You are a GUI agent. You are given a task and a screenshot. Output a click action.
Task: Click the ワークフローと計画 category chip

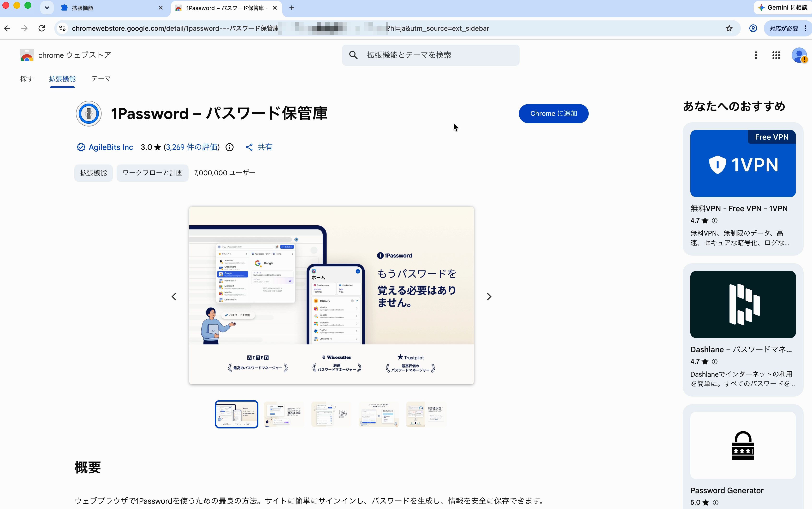pos(153,173)
